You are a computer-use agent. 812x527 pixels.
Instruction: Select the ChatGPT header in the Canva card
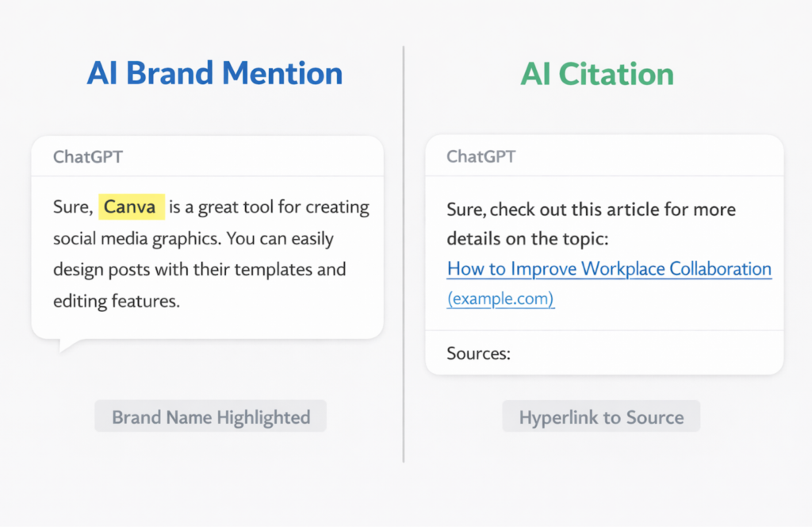point(88,156)
